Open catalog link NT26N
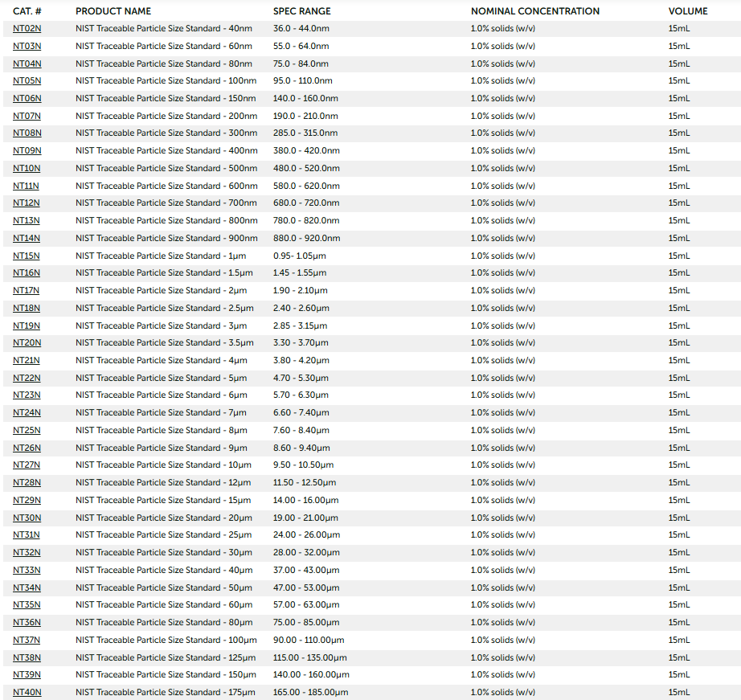741x700 pixels. [27, 448]
